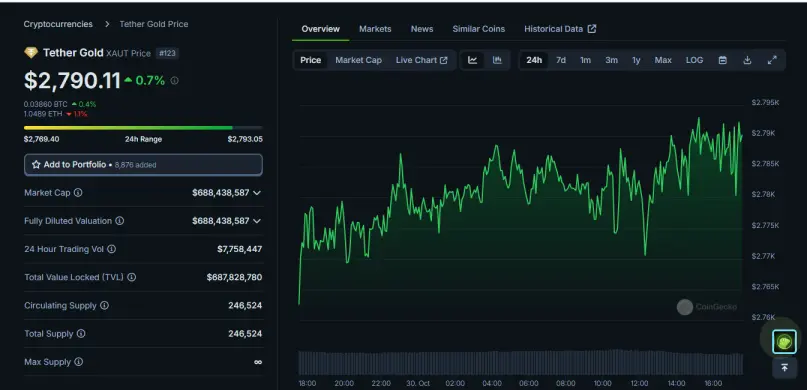Show Market Cap info tooltip icon
This screenshot has width=807, height=390.
(78, 192)
